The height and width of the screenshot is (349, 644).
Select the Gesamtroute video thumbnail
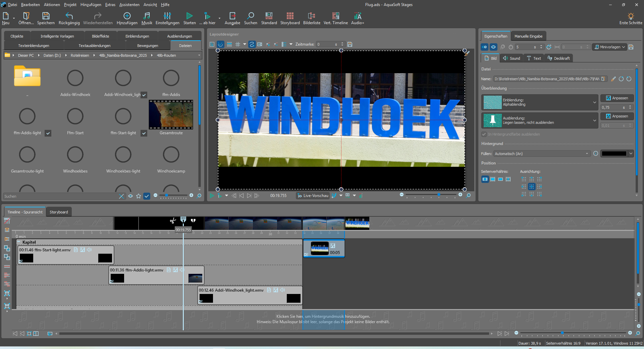(x=171, y=115)
